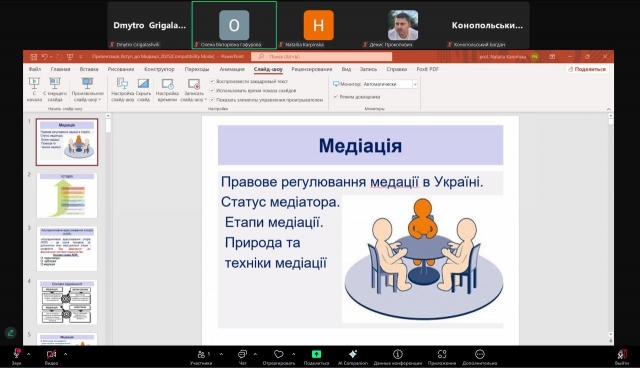Open slideshow setup (Настройка слайд-шоу)
Screen dimensions: 640x368
click(x=122, y=83)
